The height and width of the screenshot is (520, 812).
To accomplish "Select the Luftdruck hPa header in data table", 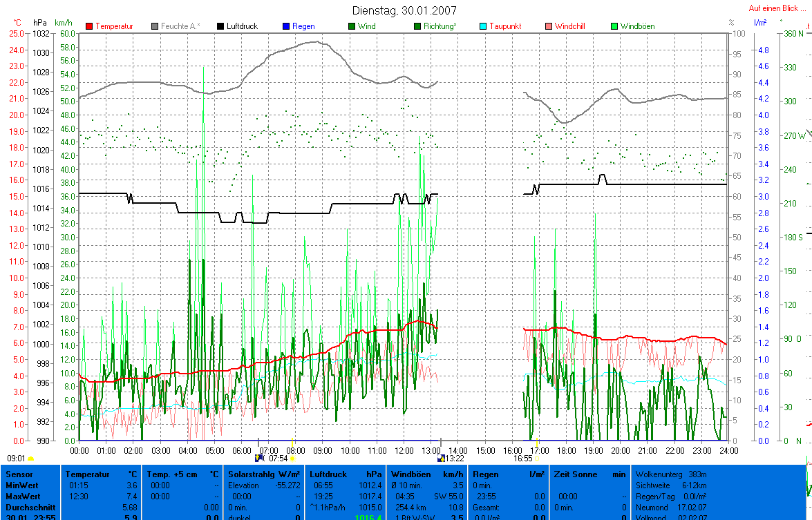I will click(x=343, y=474).
